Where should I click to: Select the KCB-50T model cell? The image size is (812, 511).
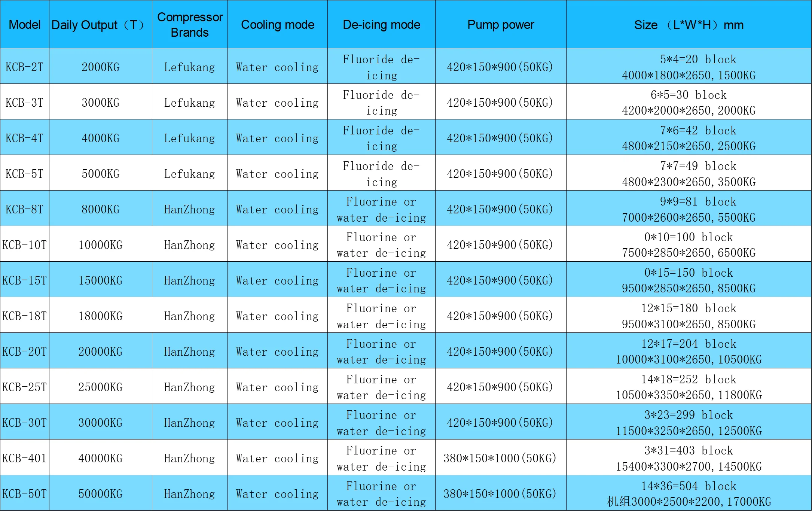24,494
